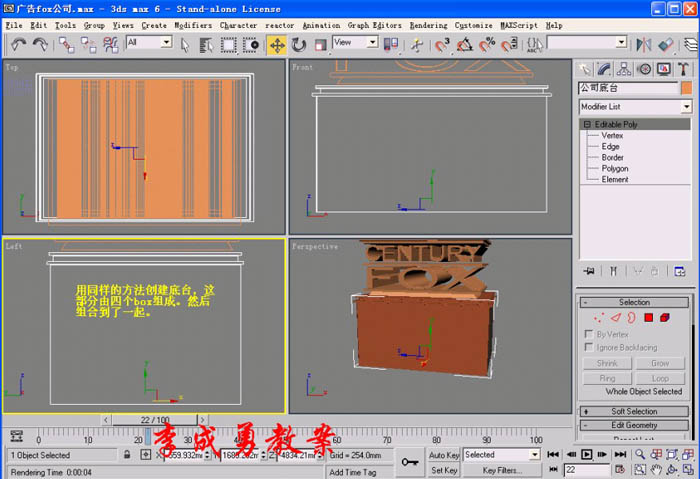Collapse the Editable Poly stack entry
The width and height of the screenshot is (700, 479).
pos(587,124)
